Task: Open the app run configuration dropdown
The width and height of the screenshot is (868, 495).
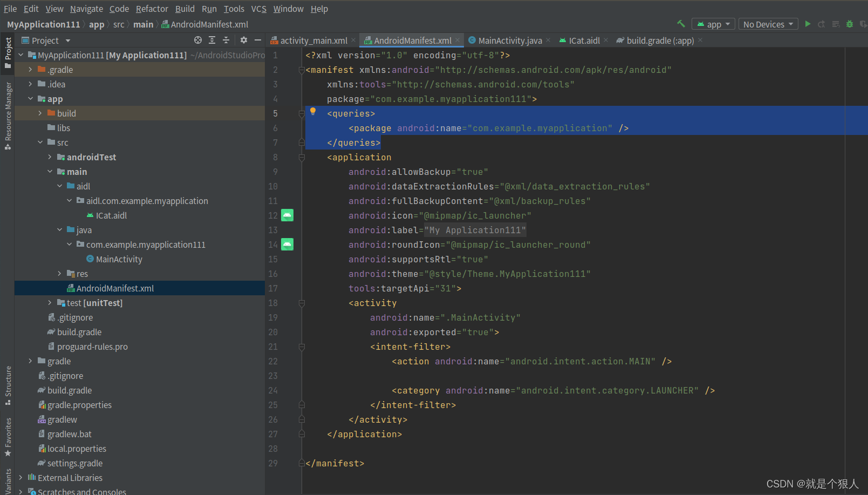Action: tap(713, 24)
